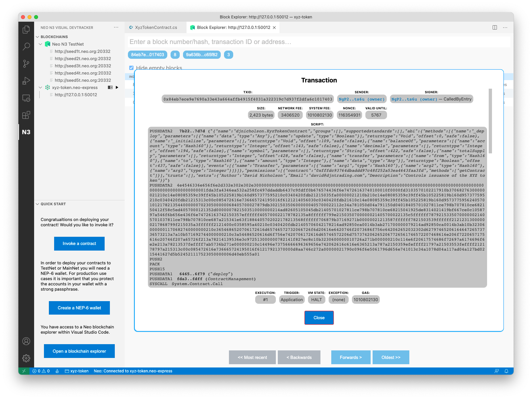Viewport: 532px width, 399px height.
Task: Click the network fee value 3406520
Action: (290, 115)
